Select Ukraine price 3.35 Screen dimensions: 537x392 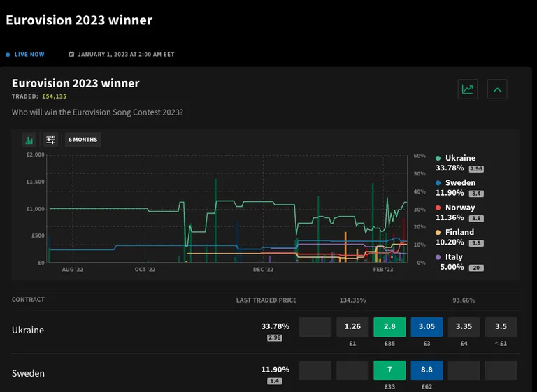click(x=464, y=326)
